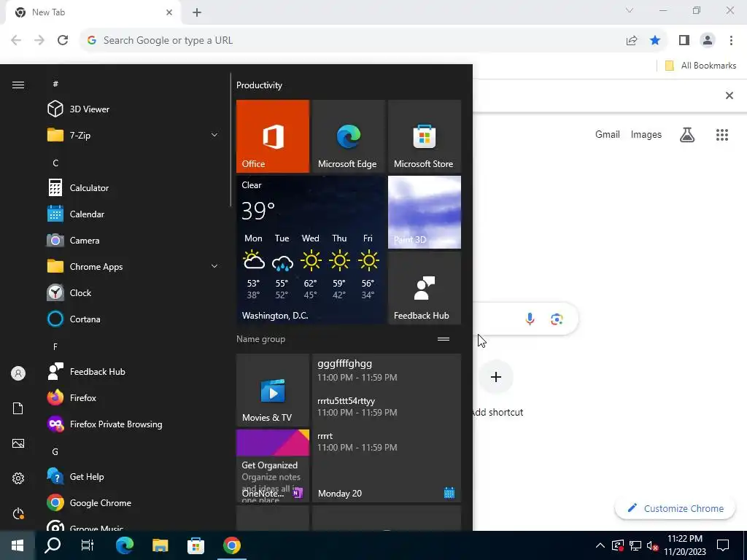The image size is (747, 560).
Task: Open the Washington, D.C. weather tile
Action: (x=311, y=250)
